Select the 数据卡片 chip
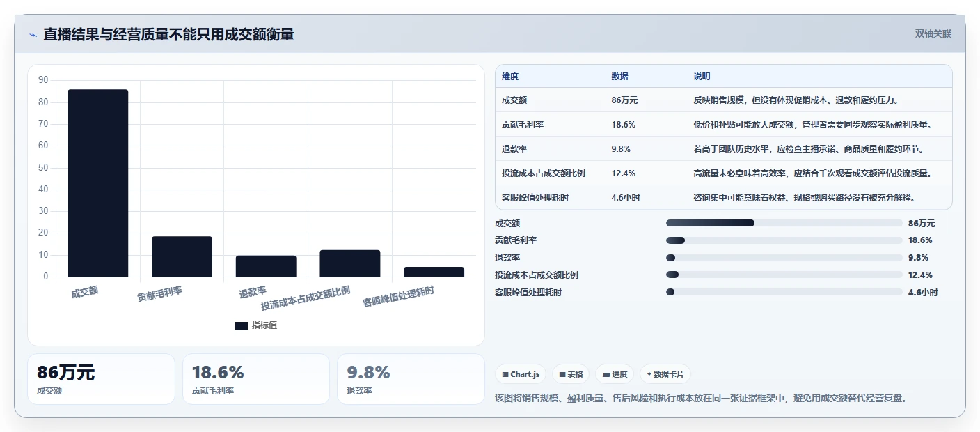Screen dimensions: 980x432 665,374
